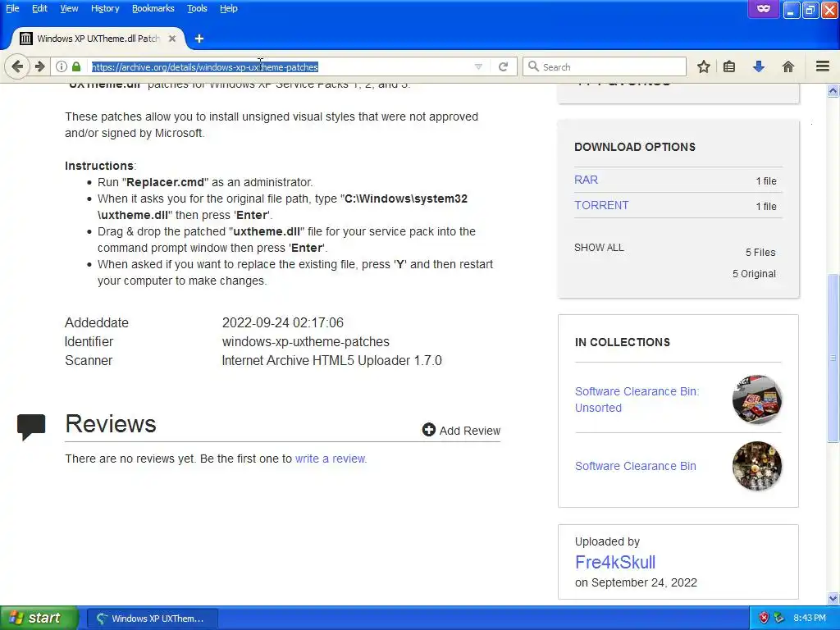The width and height of the screenshot is (840, 630).
Task: Open the Bookmarks menu
Action: point(153,8)
